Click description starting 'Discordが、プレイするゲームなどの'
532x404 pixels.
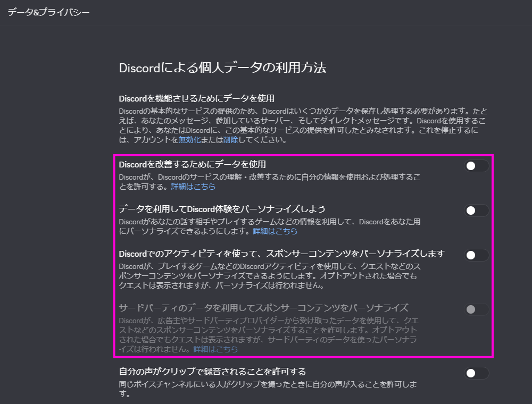click(270, 276)
